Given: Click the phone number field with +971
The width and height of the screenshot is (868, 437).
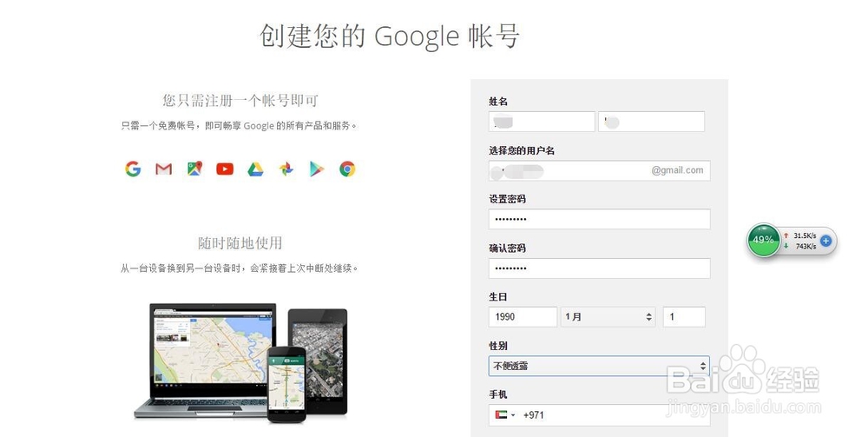Looking at the screenshot, I should (x=600, y=414).
